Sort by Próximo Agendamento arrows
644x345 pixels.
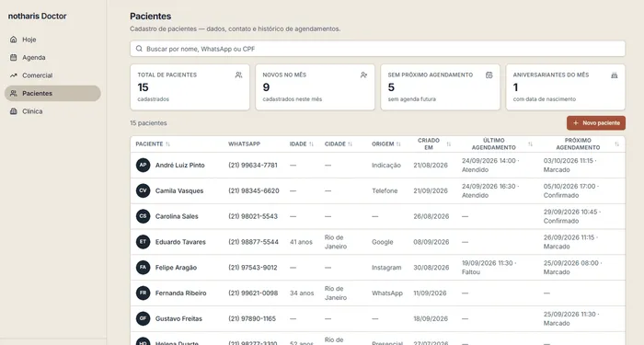click(617, 144)
